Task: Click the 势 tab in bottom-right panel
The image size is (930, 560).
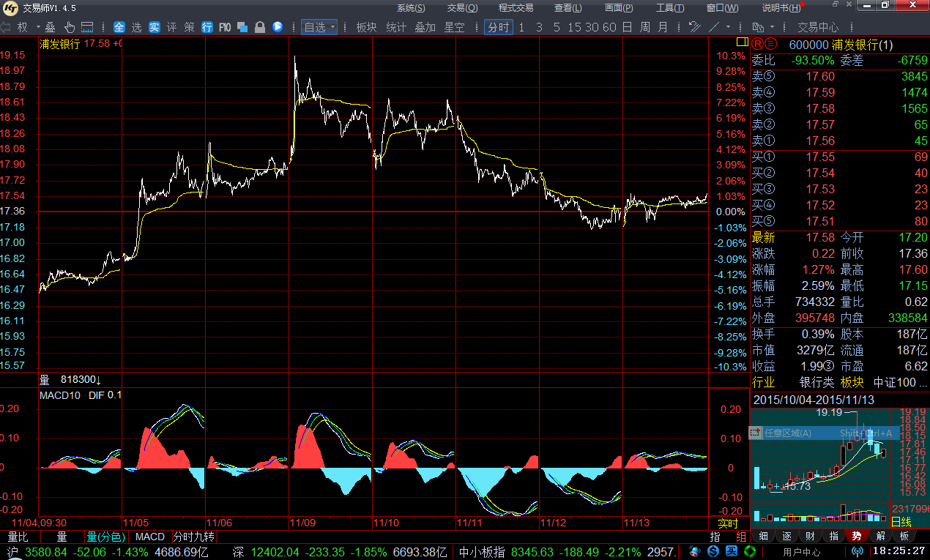Action: pyautogui.click(x=856, y=536)
